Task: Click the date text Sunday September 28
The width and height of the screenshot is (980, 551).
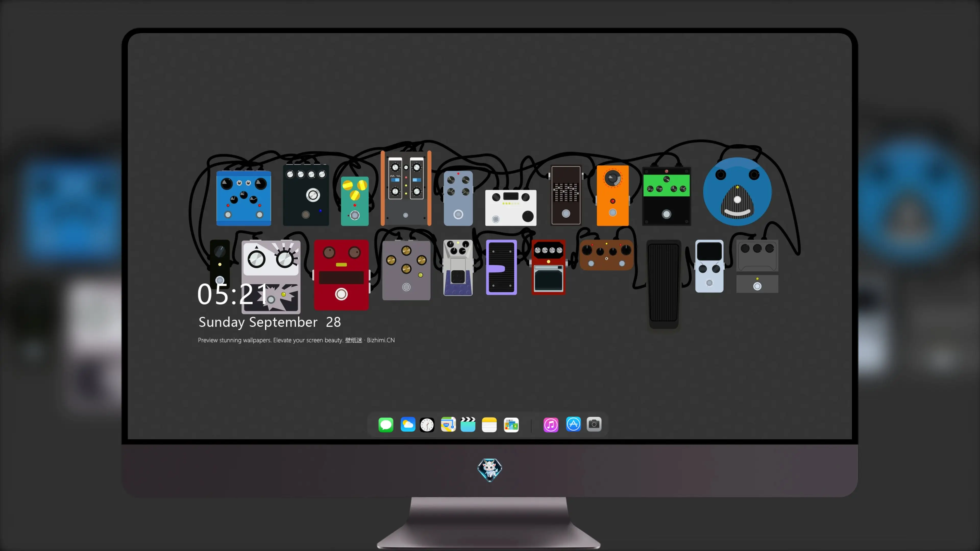Action: coord(270,322)
